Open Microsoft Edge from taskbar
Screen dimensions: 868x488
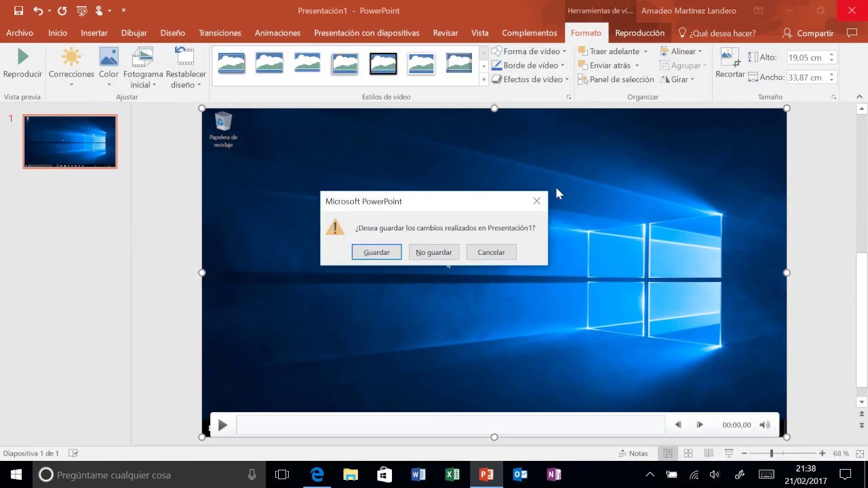click(x=317, y=474)
